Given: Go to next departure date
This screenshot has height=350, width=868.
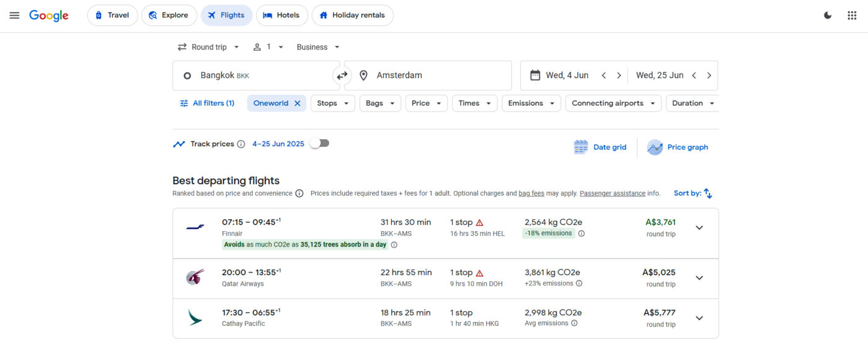Looking at the screenshot, I should click(x=619, y=76).
